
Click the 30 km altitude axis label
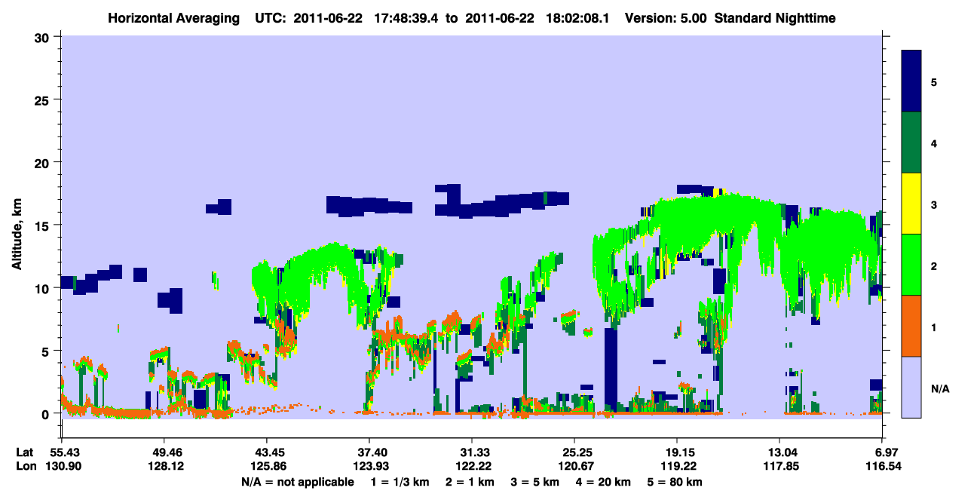(x=44, y=37)
